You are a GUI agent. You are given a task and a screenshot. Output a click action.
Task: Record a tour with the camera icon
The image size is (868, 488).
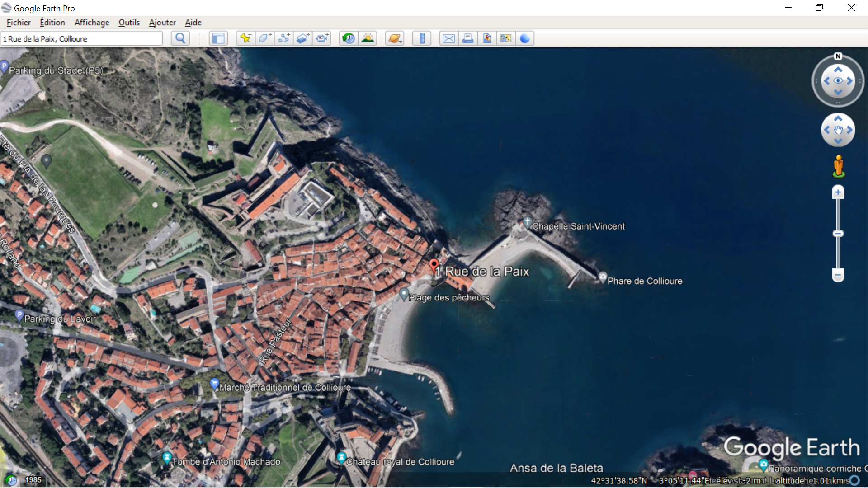(323, 38)
